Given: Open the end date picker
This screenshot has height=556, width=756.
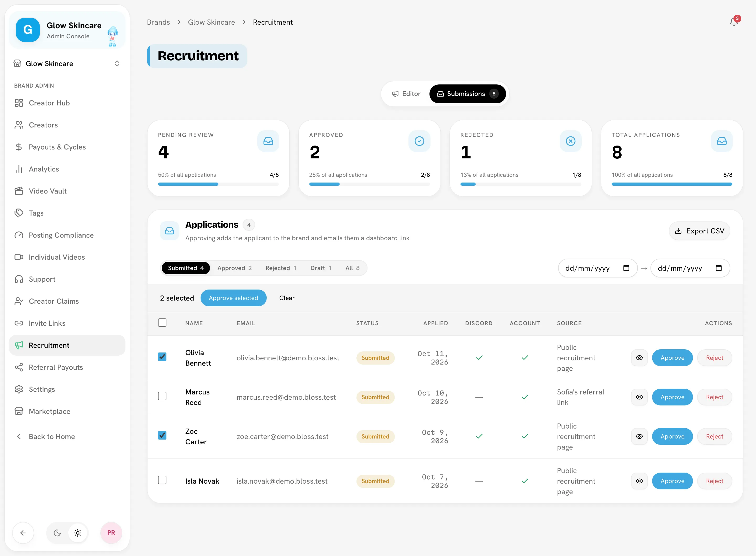Looking at the screenshot, I should tap(718, 268).
